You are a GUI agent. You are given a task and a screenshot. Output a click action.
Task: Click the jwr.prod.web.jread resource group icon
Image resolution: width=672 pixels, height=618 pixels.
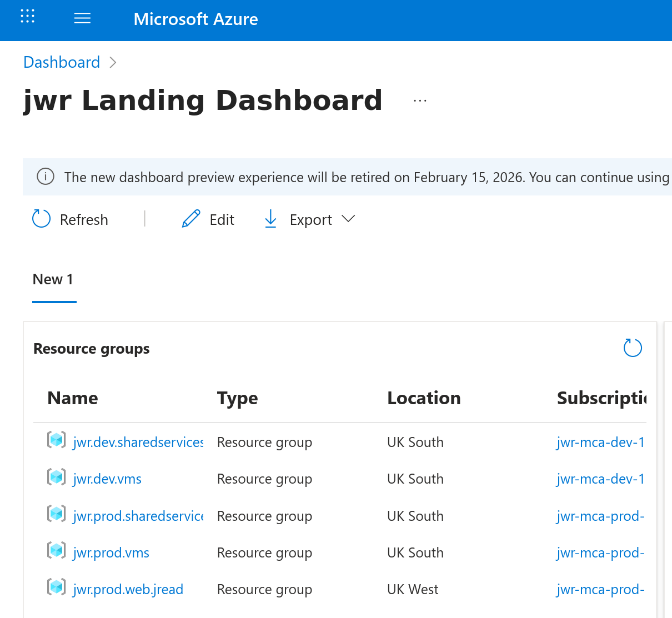56,587
